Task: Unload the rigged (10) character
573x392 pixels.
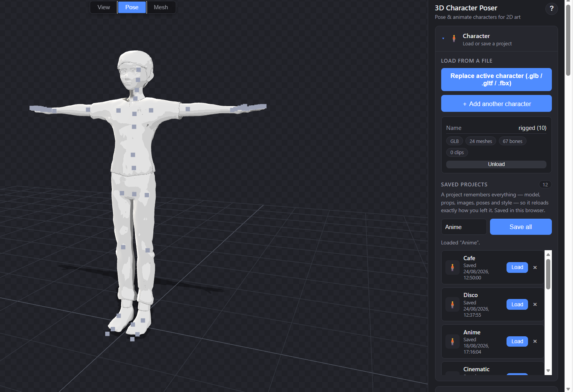Action: 496,164
